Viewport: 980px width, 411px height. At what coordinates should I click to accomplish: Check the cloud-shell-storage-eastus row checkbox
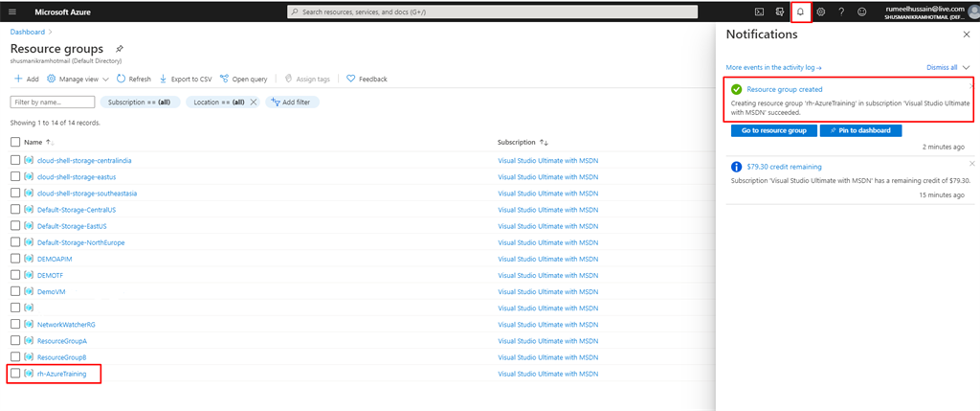[15, 177]
